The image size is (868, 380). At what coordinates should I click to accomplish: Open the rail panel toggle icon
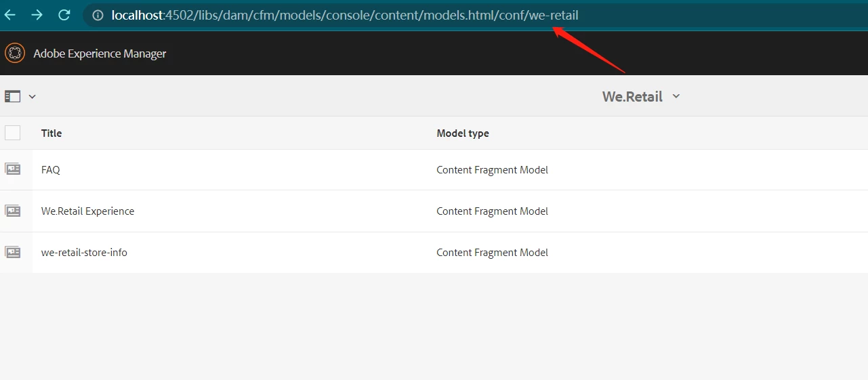click(12, 96)
